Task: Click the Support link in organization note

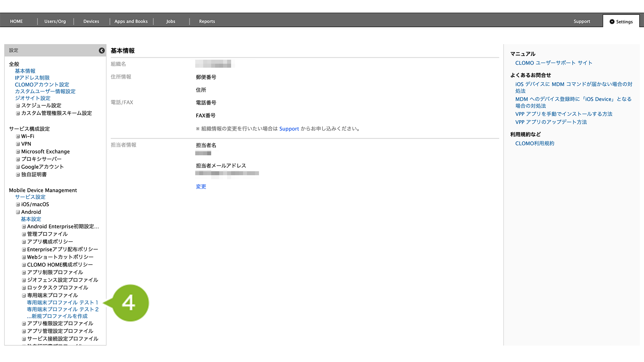Action: point(289,129)
